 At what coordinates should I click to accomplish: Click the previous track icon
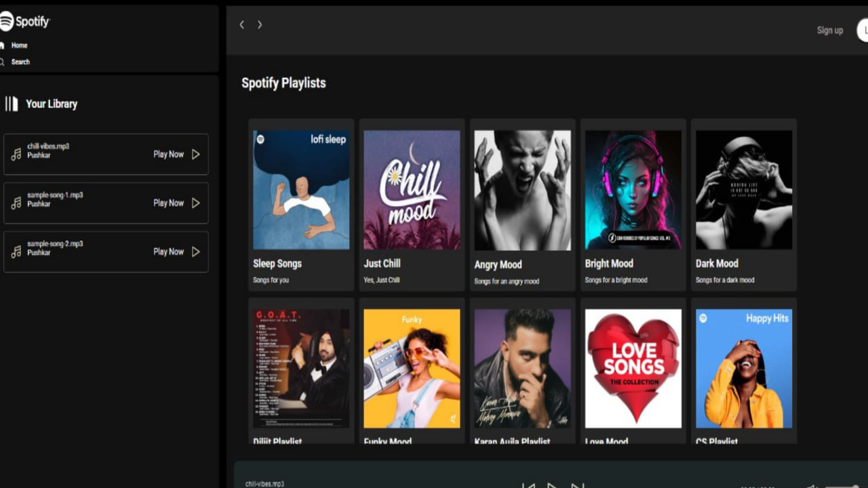click(529, 485)
